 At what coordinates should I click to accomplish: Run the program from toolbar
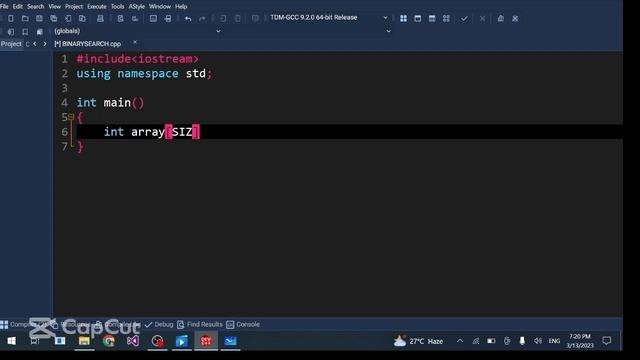pyautogui.click(x=418, y=18)
